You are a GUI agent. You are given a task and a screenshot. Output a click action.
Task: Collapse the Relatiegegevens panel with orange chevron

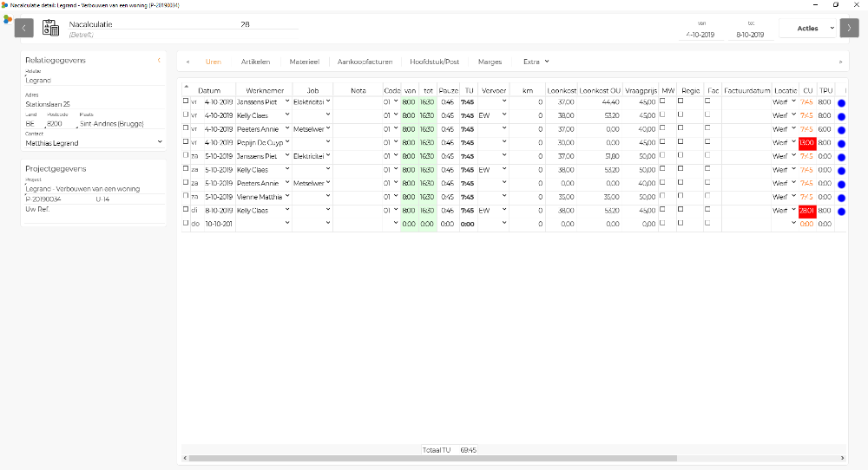point(159,60)
